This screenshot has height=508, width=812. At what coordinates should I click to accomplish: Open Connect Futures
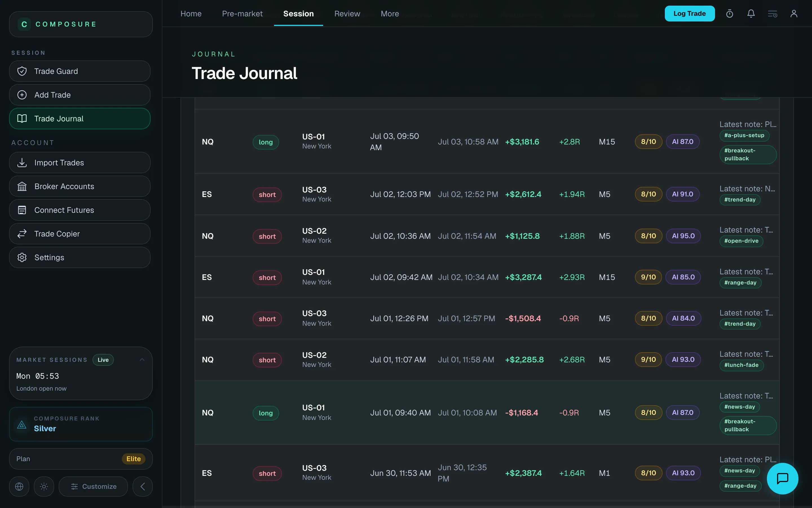[x=80, y=210]
